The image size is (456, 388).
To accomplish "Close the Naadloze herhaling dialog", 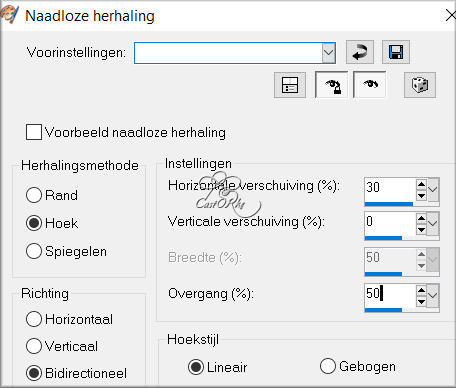I will (x=451, y=15).
